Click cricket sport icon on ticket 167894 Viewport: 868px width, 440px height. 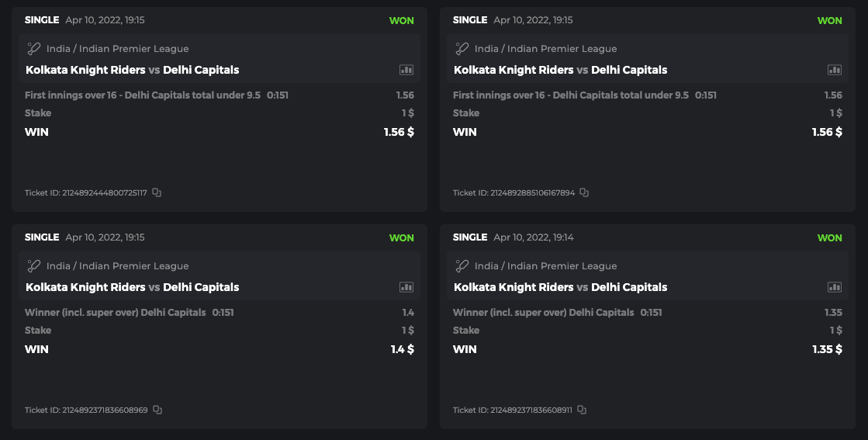pyautogui.click(x=462, y=49)
